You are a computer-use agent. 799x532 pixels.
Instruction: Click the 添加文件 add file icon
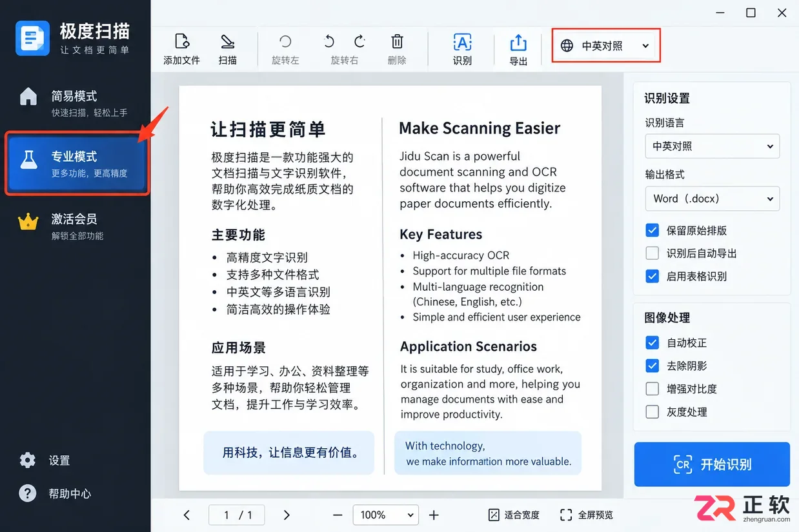181,42
